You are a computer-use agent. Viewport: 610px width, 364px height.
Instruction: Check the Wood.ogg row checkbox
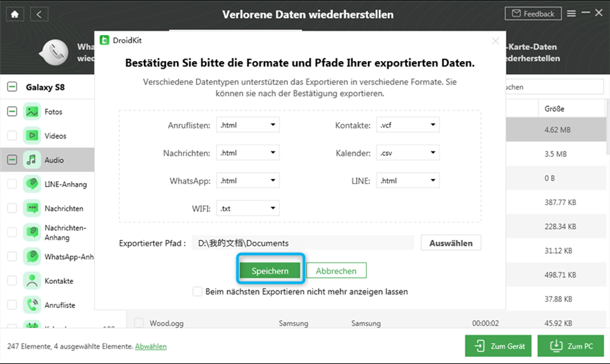click(139, 323)
